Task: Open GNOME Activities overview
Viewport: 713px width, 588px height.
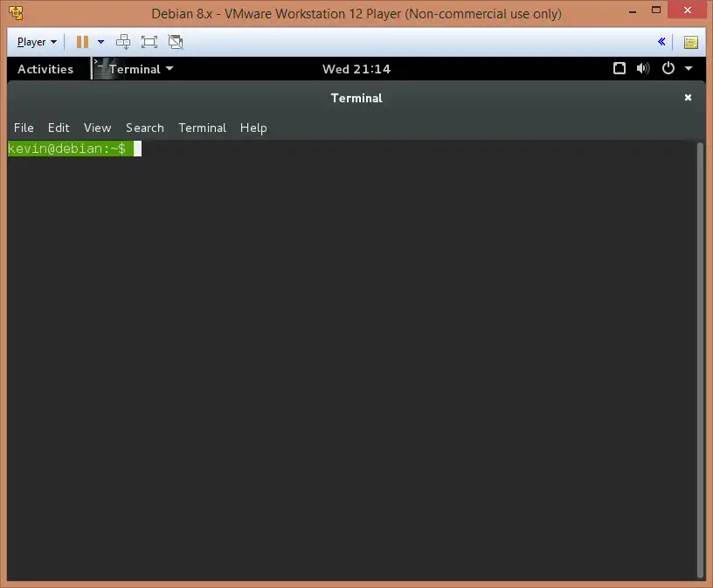Action: click(x=45, y=69)
